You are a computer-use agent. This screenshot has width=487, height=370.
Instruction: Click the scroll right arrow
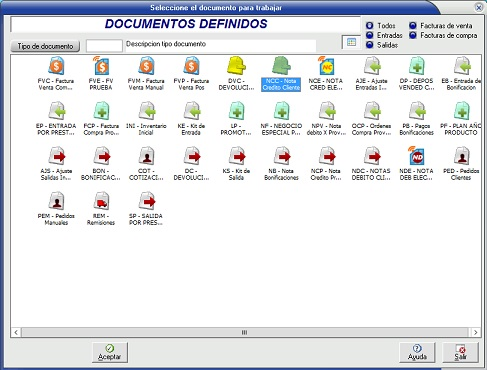point(476,332)
